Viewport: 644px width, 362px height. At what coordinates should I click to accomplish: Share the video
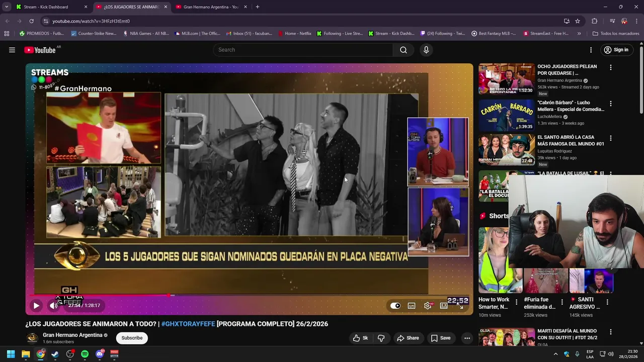(408, 338)
